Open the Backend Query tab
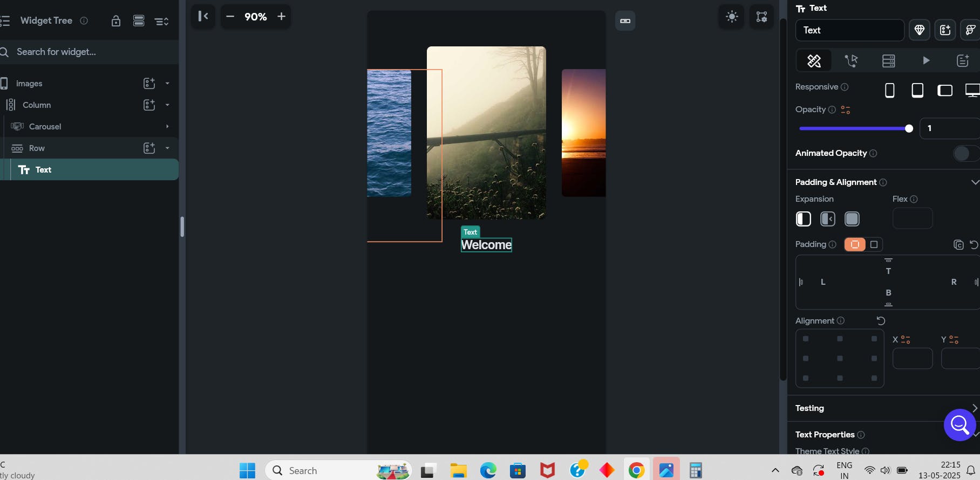 click(888, 60)
